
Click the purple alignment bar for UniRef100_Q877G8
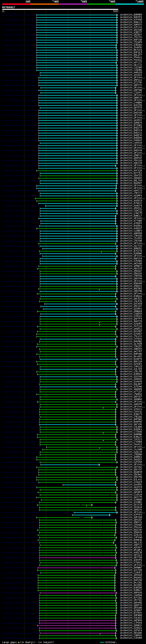pos(78,557)
